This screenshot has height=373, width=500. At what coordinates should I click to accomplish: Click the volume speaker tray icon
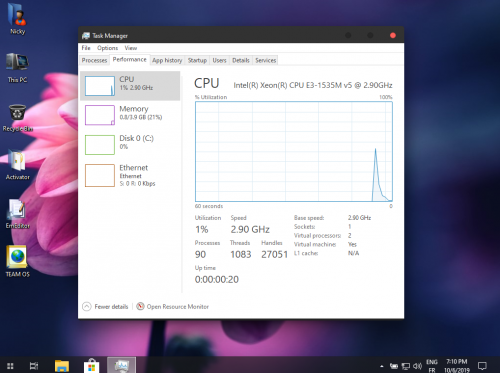point(417,366)
